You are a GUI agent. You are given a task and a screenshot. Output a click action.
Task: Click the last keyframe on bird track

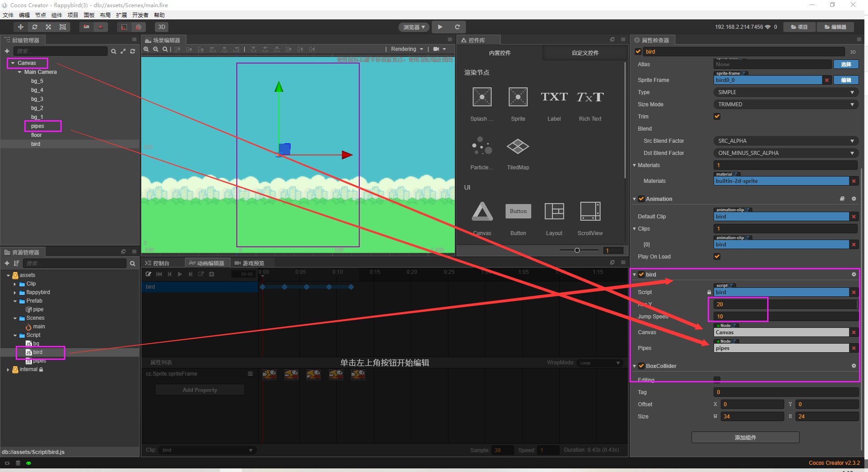tap(351, 287)
